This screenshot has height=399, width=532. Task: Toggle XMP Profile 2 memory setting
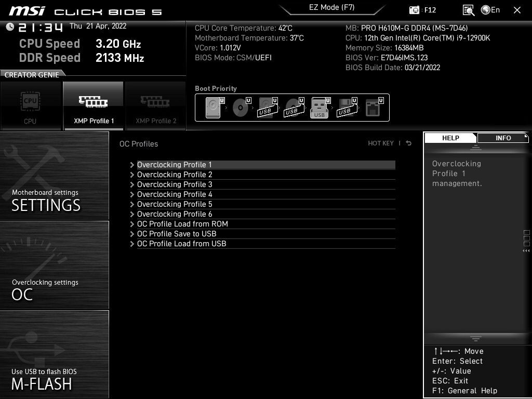156,105
